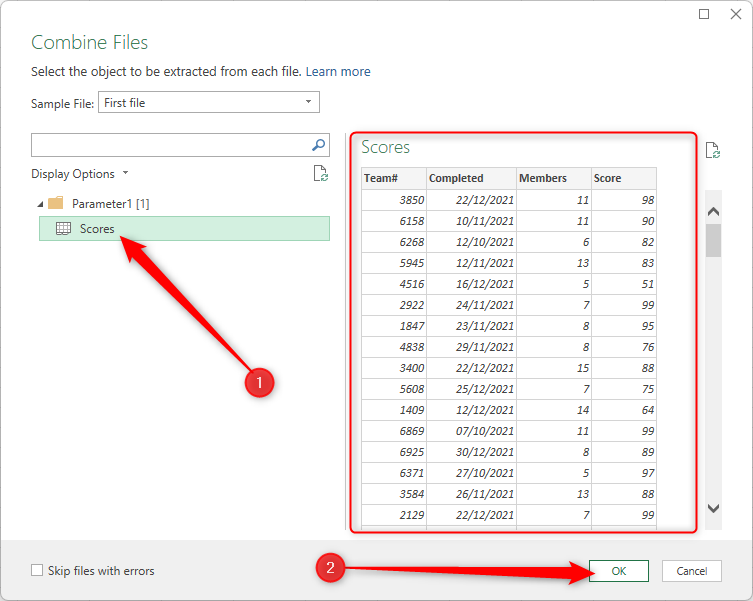Enable Skip files with errors checkbox
This screenshot has height=601, width=753.
click(x=38, y=571)
